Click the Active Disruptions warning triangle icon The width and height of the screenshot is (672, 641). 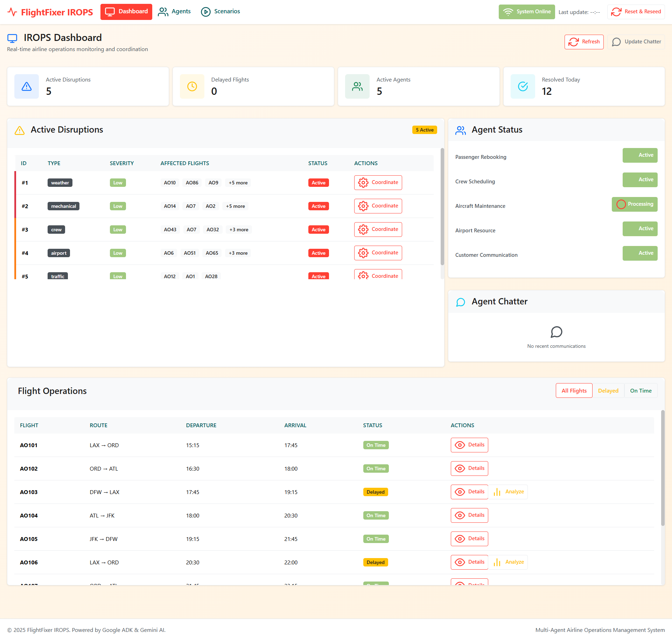point(19,130)
